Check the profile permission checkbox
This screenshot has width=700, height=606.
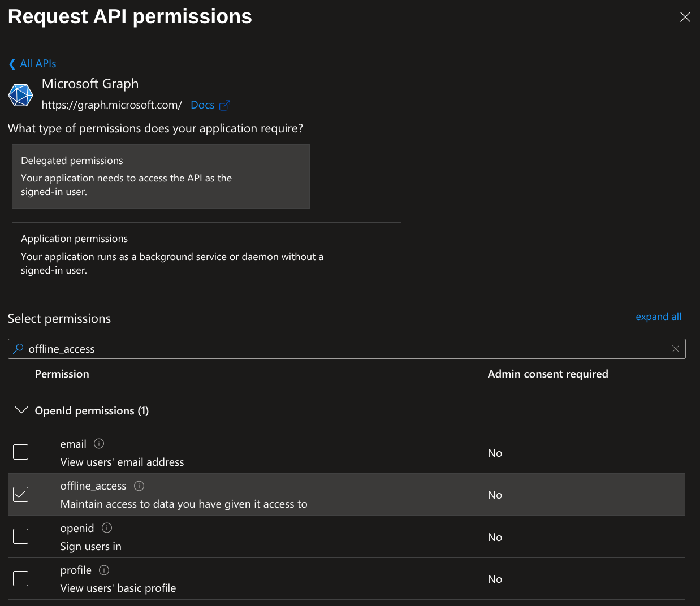click(20, 578)
